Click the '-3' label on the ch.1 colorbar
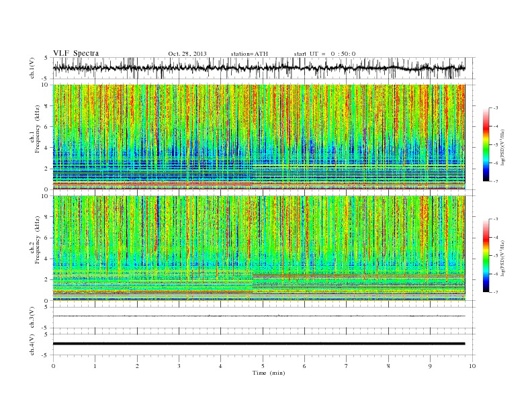 pyautogui.click(x=496, y=108)
